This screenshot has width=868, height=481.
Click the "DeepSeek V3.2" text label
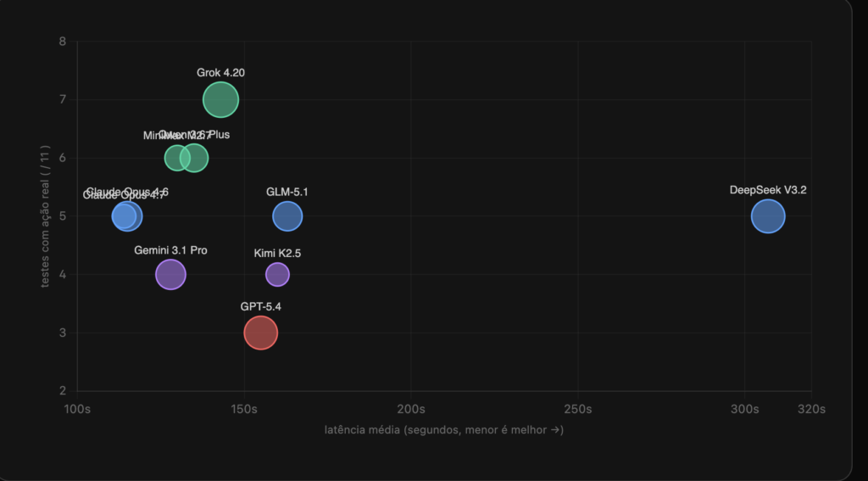[768, 190]
